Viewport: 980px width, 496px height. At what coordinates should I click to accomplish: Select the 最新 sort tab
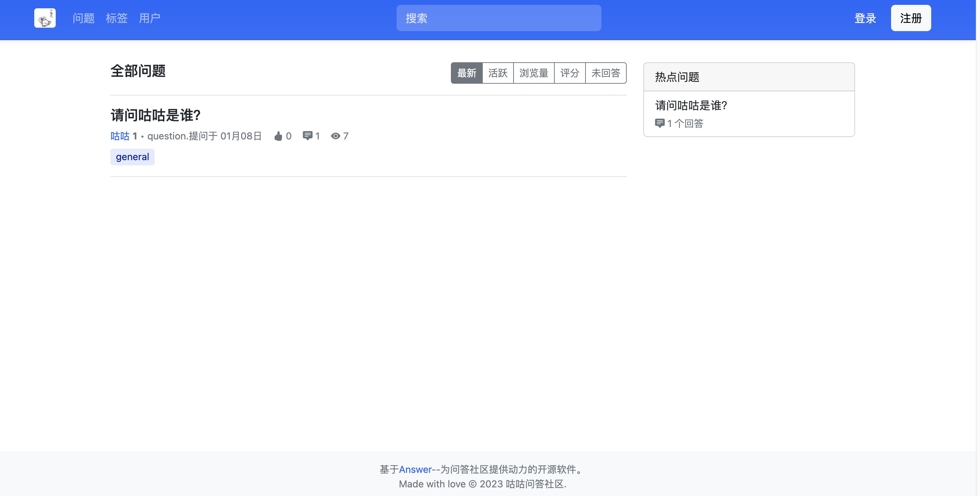pyautogui.click(x=466, y=73)
